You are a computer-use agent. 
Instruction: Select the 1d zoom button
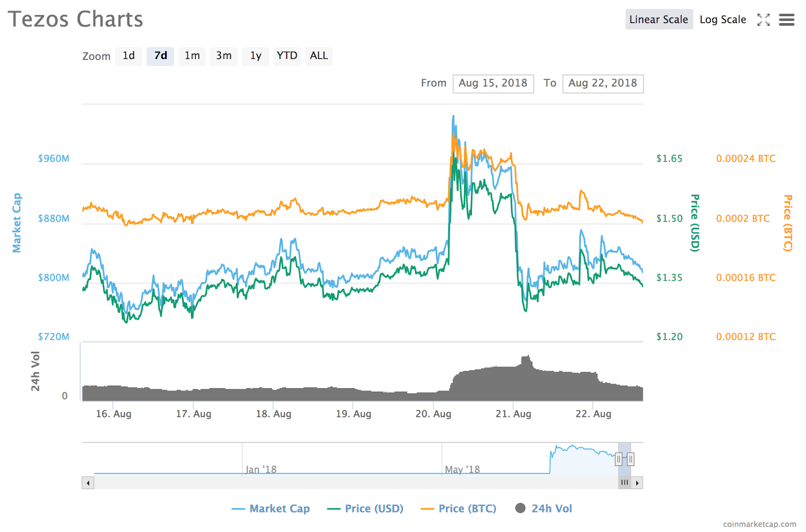tap(128, 56)
